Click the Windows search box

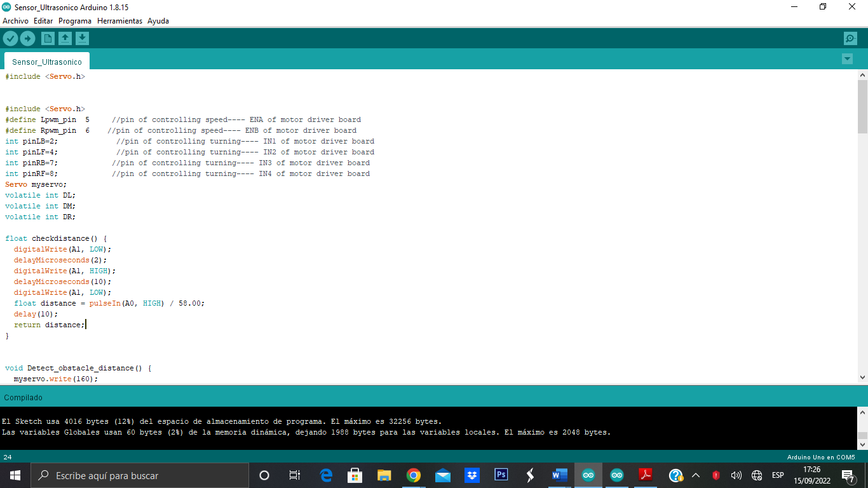[140, 475]
